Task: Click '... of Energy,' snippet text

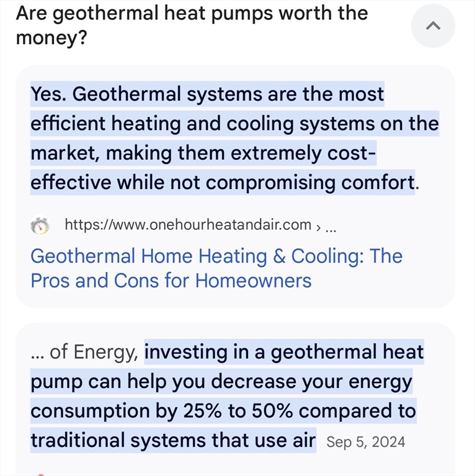Action: click(x=85, y=352)
